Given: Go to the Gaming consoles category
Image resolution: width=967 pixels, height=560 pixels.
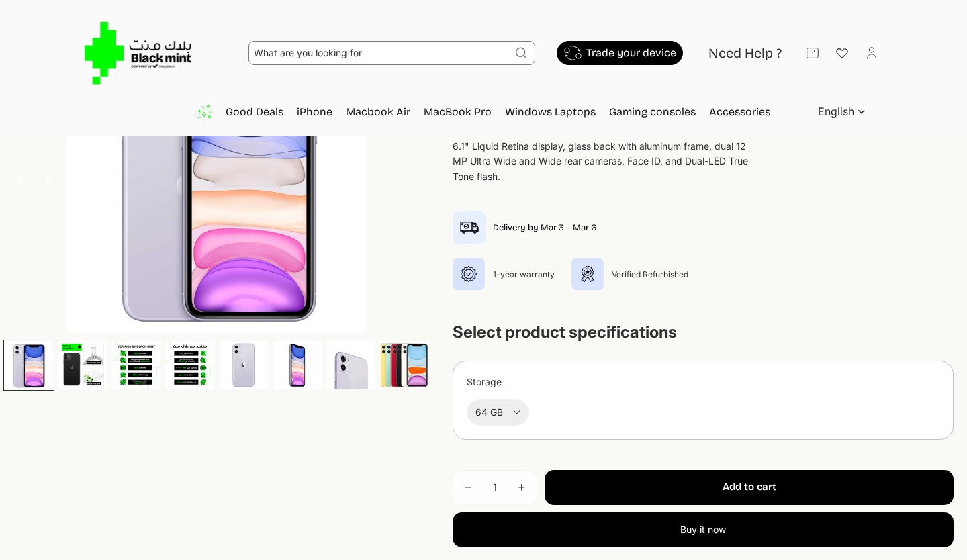Looking at the screenshot, I should [x=652, y=112].
